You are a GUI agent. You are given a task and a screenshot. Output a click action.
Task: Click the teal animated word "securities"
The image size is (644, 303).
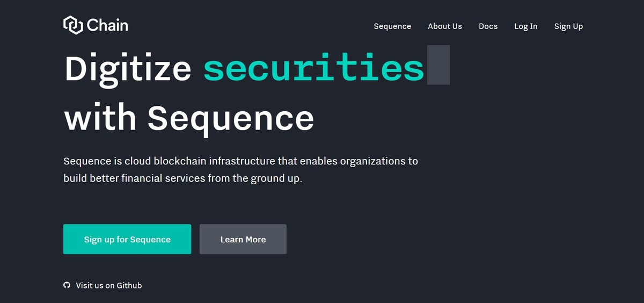pyautogui.click(x=314, y=68)
